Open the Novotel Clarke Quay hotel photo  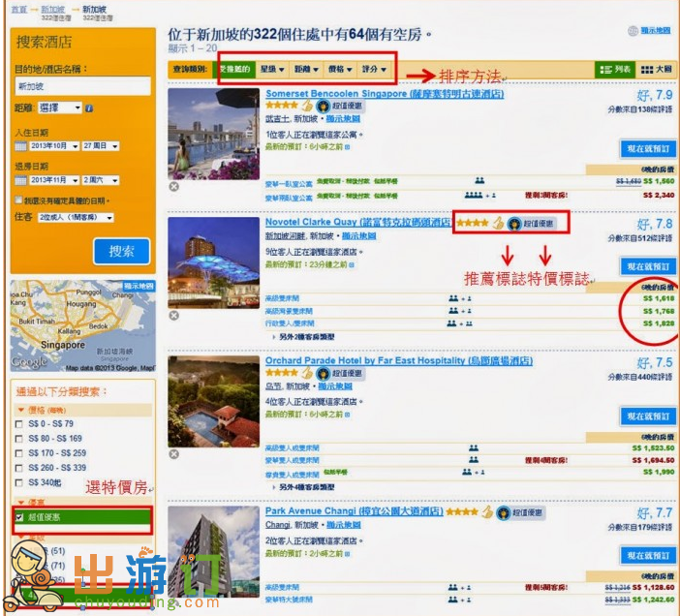[214, 262]
